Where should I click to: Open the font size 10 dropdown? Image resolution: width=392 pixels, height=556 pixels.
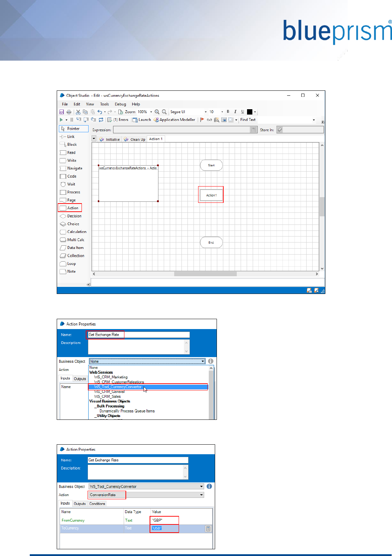(x=222, y=112)
